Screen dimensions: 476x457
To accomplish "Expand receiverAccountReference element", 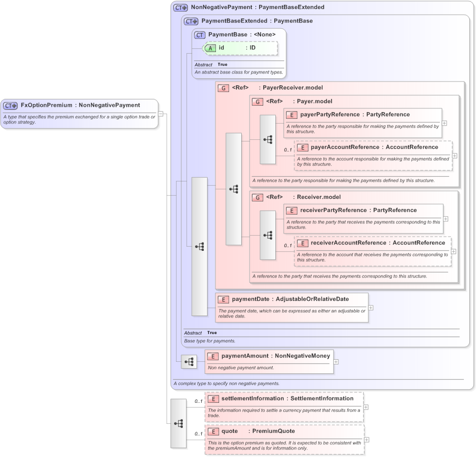I will [x=453, y=251].
